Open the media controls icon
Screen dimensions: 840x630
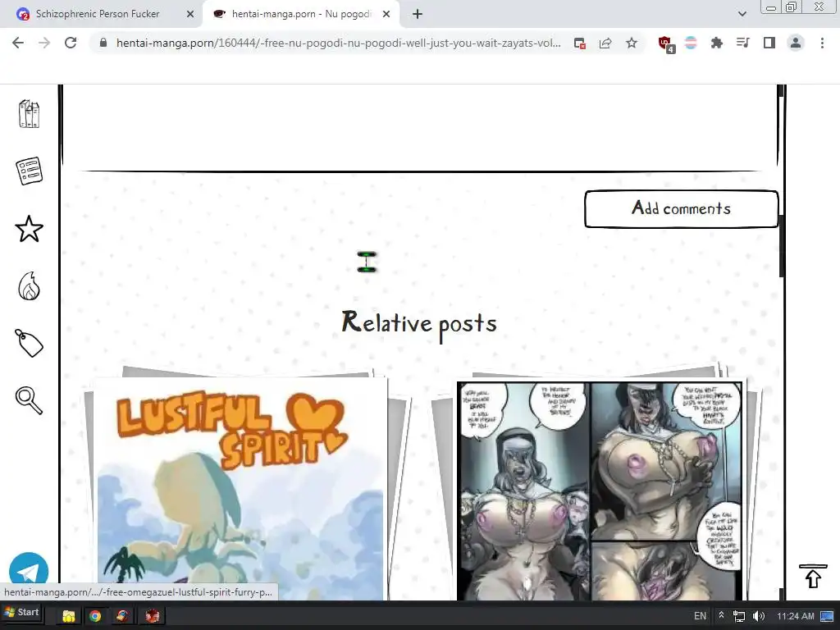pos(743,43)
